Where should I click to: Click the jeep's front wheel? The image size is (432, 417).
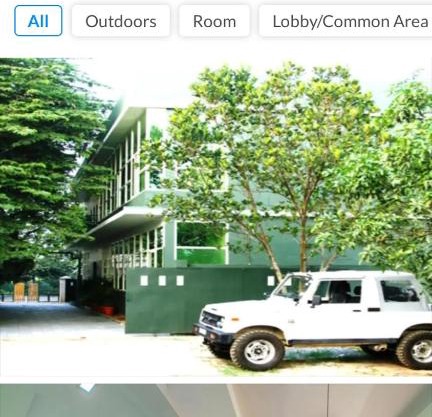tap(258, 350)
